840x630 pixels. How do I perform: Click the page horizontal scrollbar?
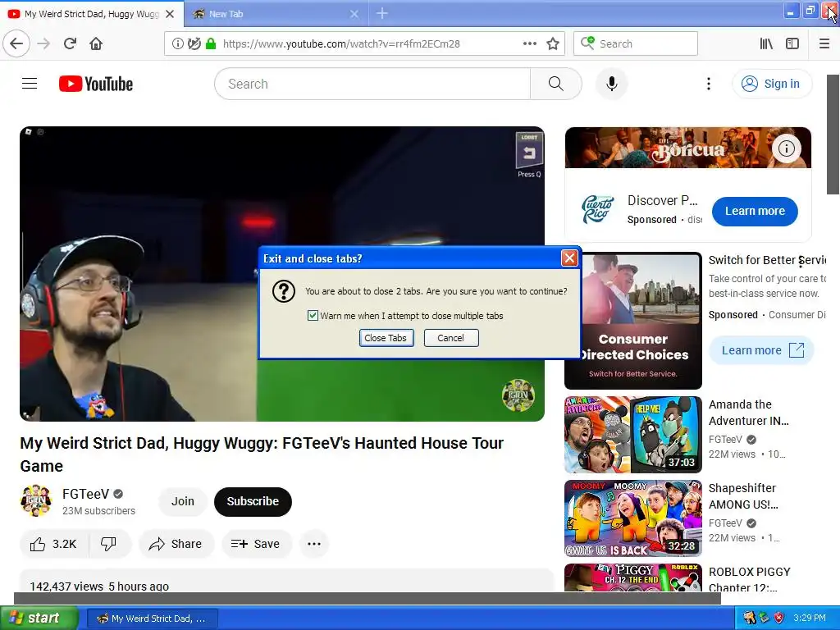367,598
